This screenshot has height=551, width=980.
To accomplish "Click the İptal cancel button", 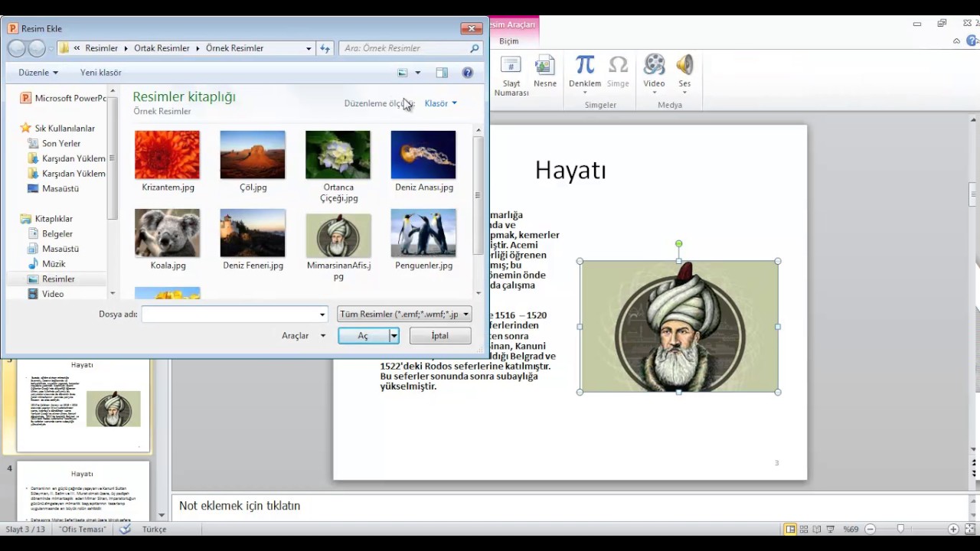I will click(x=439, y=335).
